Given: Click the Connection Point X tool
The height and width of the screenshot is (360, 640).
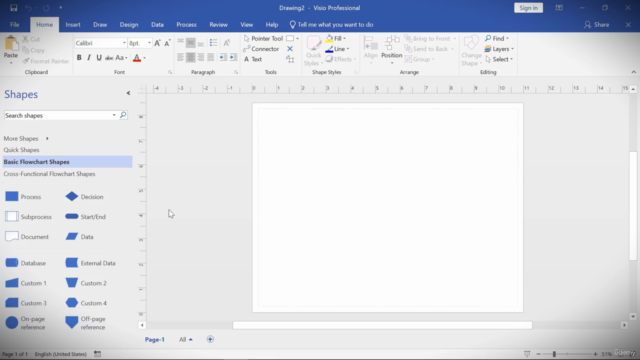Looking at the screenshot, I should point(290,49).
